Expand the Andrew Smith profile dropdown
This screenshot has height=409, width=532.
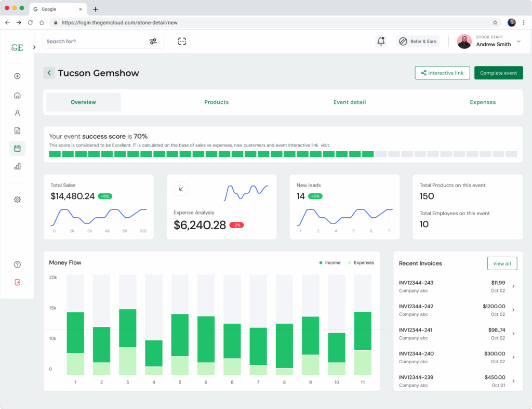[518, 42]
